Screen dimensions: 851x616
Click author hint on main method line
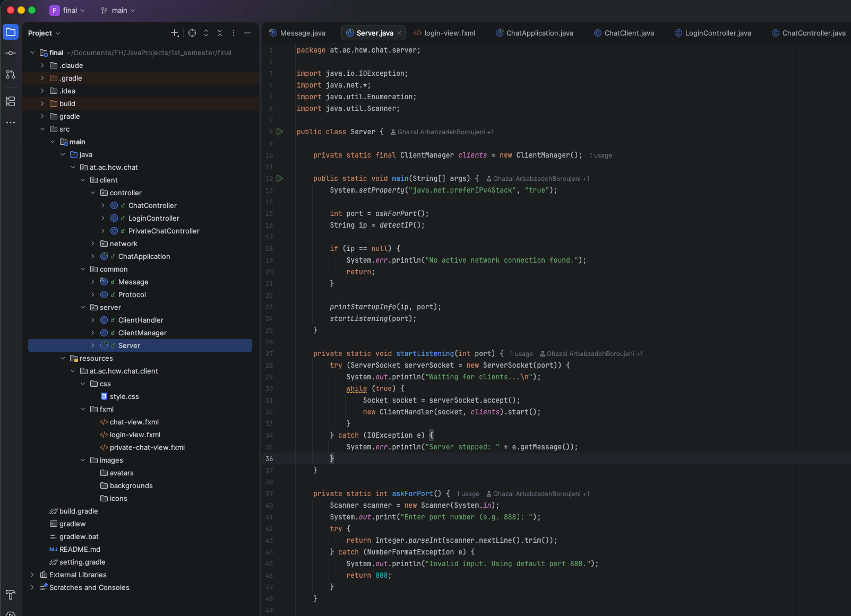tap(538, 179)
